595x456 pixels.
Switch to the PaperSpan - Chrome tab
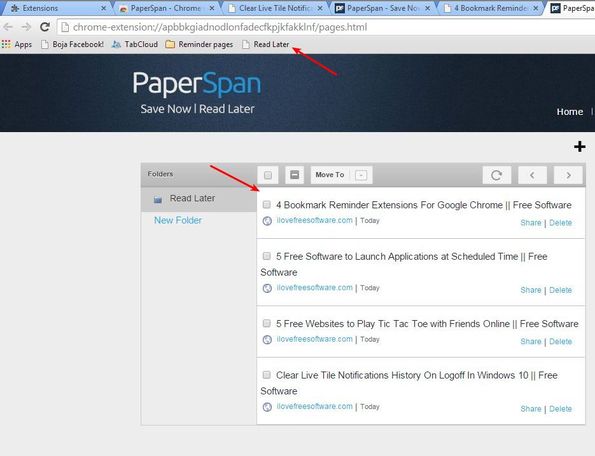[164, 8]
